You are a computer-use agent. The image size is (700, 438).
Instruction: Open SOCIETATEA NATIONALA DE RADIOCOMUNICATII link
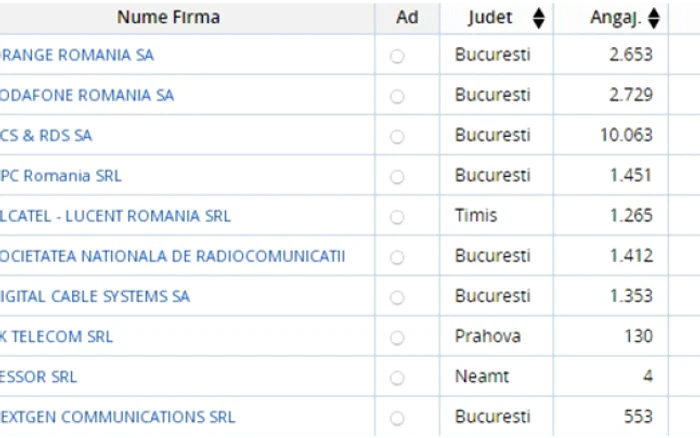172,256
